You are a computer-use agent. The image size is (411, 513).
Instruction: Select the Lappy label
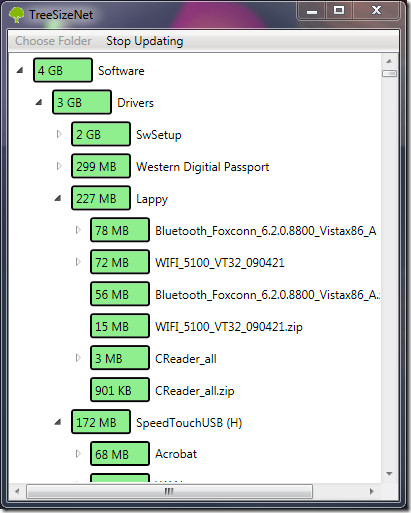(152, 199)
